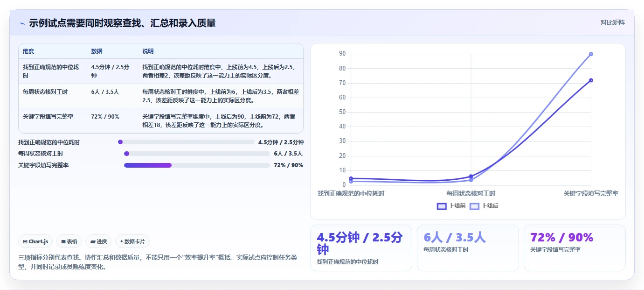Open the 6人 / 3.5人 data card
Screen dimensions: 644x290
(468, 248)
